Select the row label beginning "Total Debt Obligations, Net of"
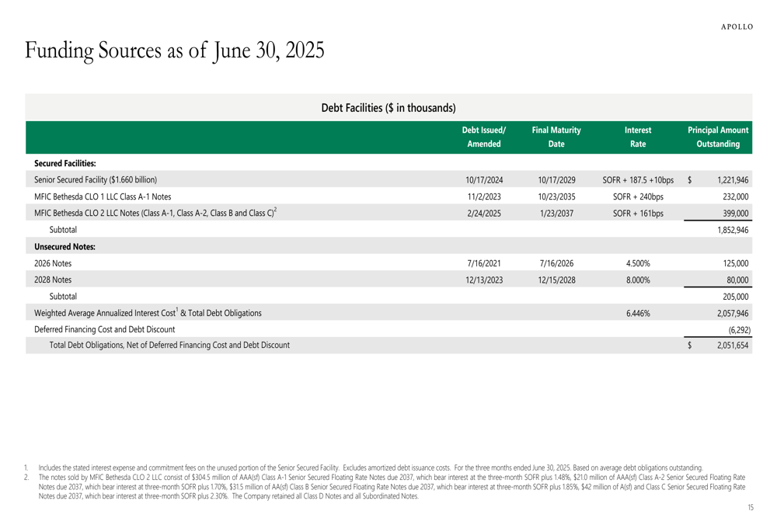The width and height of the screenshot is (777, 532). tap(169, 346)
